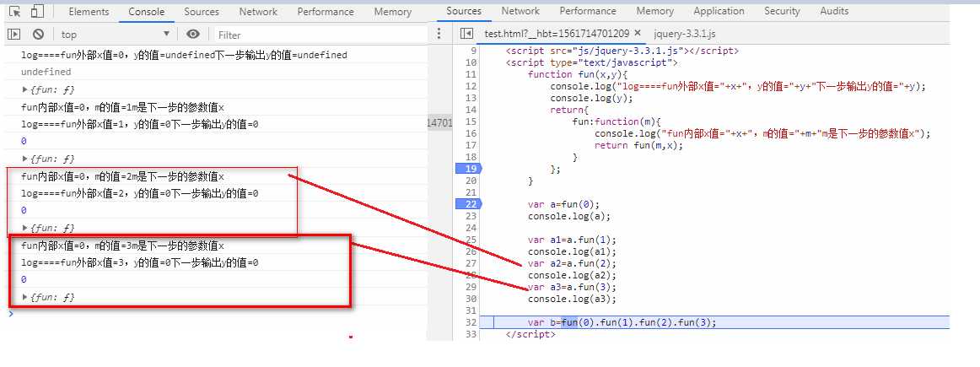Viewport: 980px width, 367px height.
Task: Open the right-hand Memory tab
Action: 655,11
